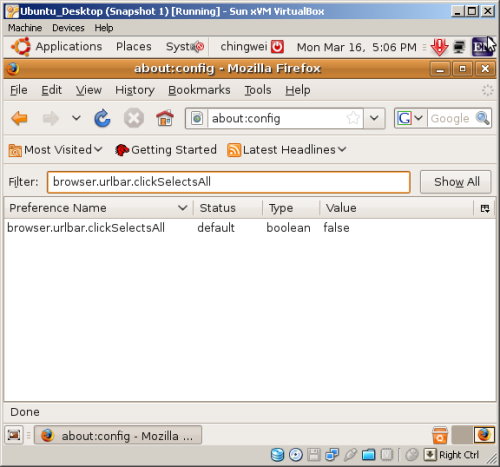Open the File menu in Firefox
500x467 pixels.
click(19, 90)
